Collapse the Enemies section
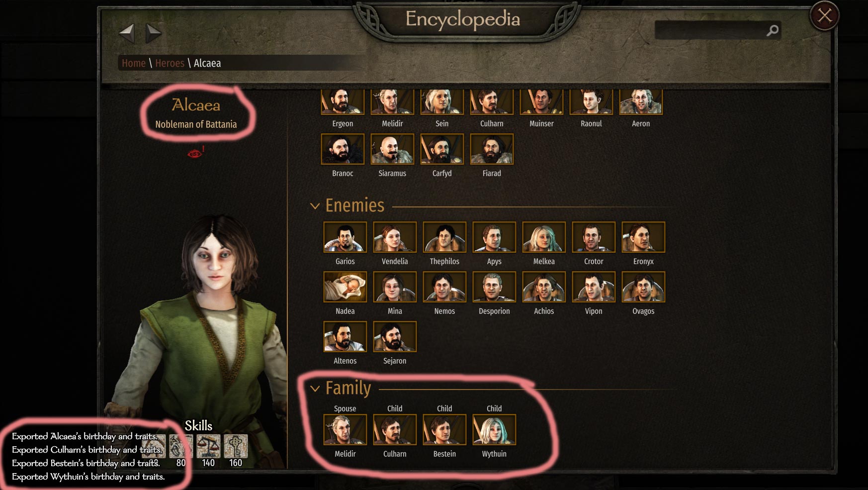Screen dimensions: 868x490 pyautogui.click(x=315, y=206)
